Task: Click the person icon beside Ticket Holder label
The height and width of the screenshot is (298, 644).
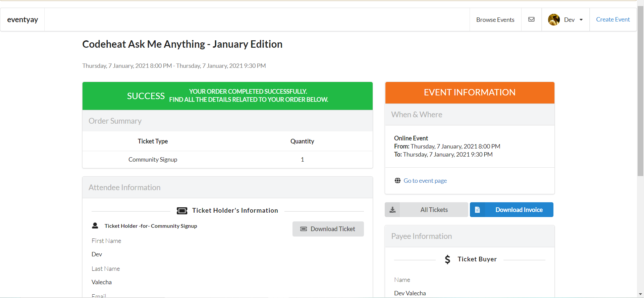Action: point(95,225)
